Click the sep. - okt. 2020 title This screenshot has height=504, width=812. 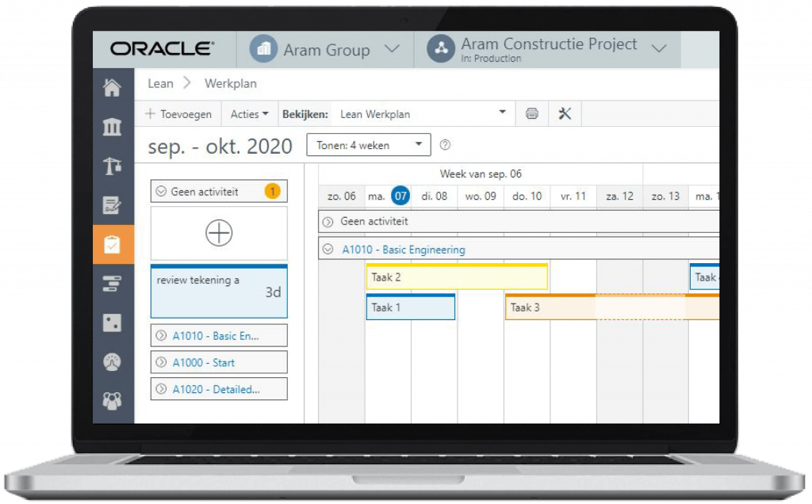tap(220, 147)
